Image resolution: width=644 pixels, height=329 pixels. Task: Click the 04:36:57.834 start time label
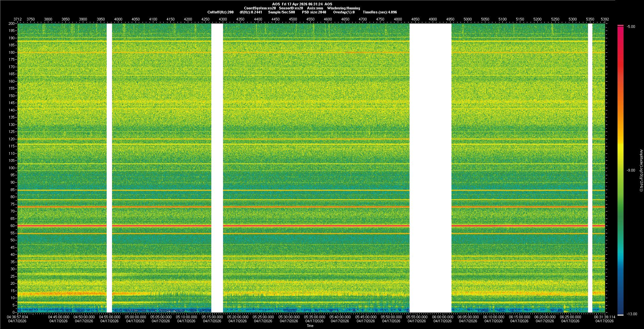click(x=18, y=317)
